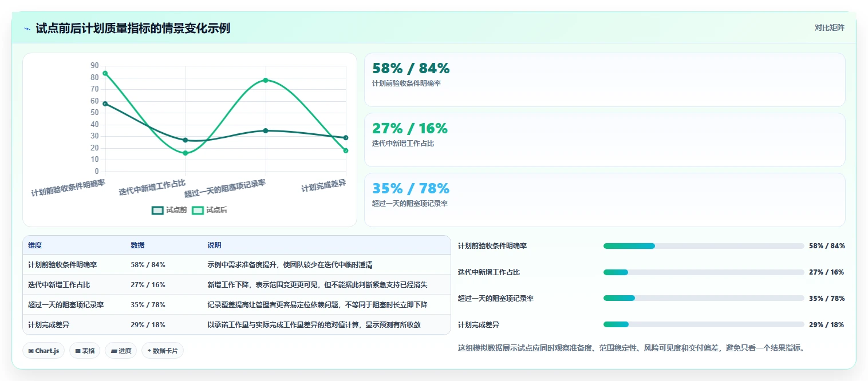Click the 迭代中新增工作占比 progress bar
Viewport: 868px width, 381px height.
704,272
